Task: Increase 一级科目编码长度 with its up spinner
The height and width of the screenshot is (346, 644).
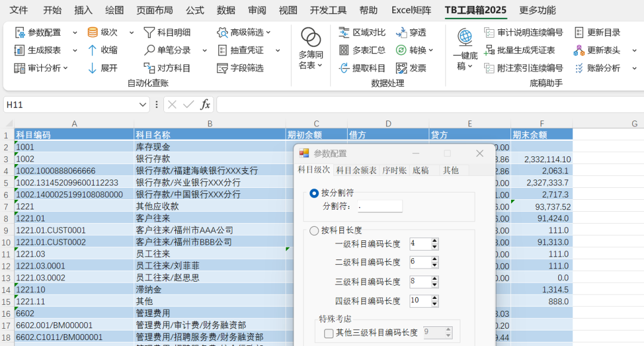Action: click(435, 240)
